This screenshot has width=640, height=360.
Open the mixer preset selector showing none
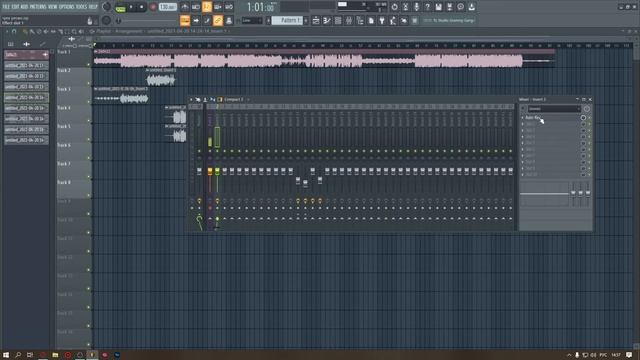click(x=554, y=109)
